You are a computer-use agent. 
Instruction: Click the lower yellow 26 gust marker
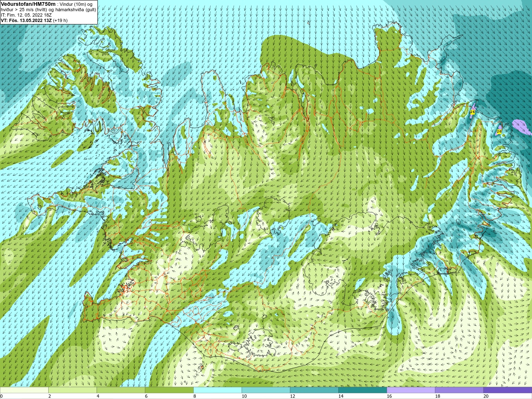tap(499, 131)
